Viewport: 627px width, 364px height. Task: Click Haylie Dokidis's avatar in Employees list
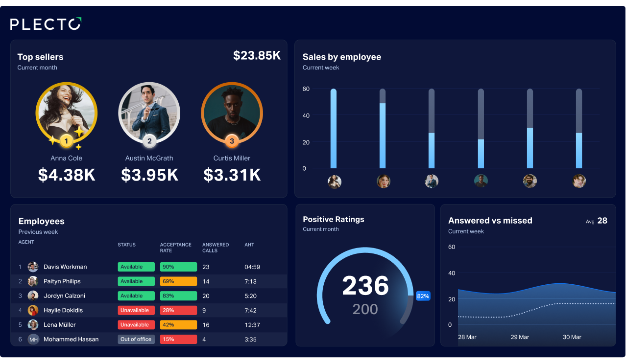[x=33, y=311]
